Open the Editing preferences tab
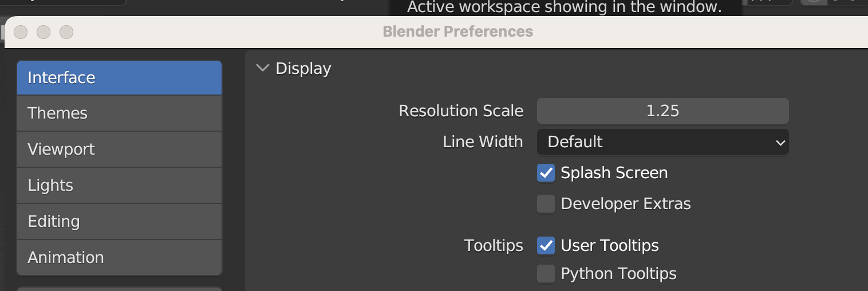 coord(119,222)
